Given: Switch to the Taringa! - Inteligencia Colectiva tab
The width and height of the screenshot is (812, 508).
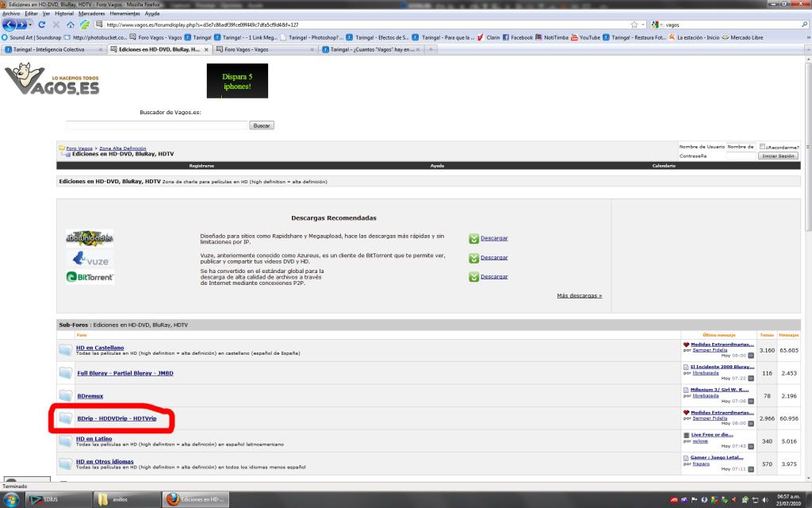Looking at the screenshot, I should pyautogui.click(x=53, y=49).
